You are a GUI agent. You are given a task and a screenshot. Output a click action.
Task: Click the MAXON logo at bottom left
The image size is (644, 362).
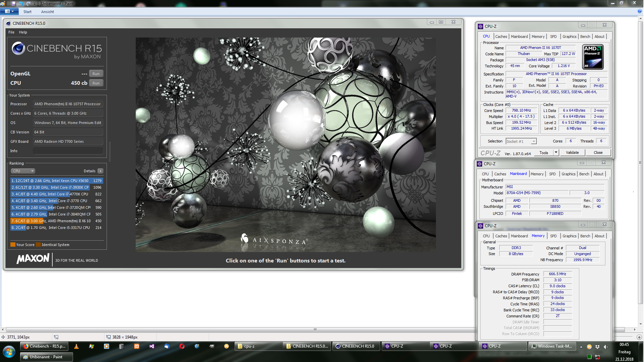33,259
